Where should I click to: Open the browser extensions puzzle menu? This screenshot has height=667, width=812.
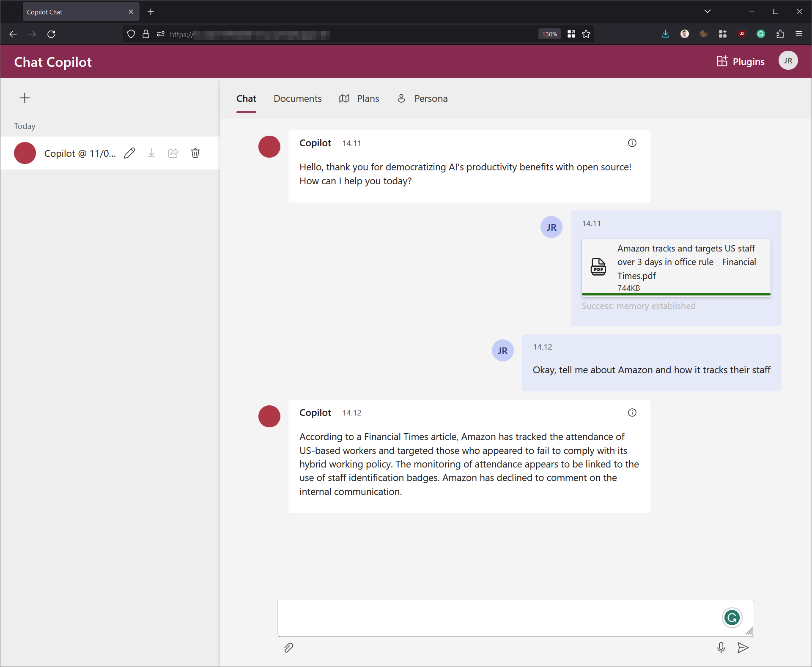[780, 34]
